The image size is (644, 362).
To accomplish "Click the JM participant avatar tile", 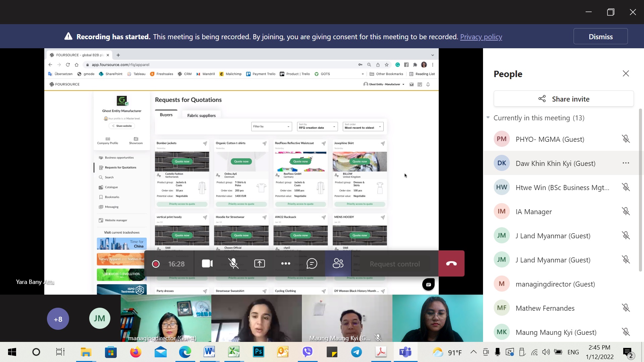I will click(x=100, y=318).
